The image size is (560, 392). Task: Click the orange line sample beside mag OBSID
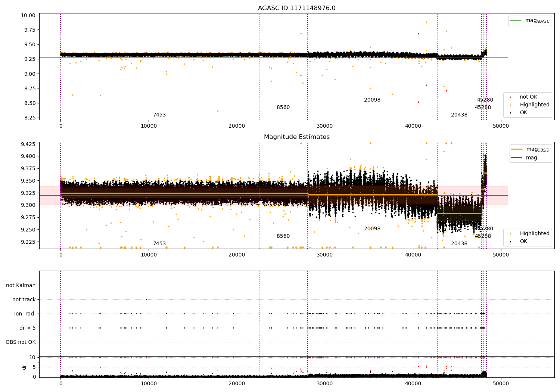[517, 149]
